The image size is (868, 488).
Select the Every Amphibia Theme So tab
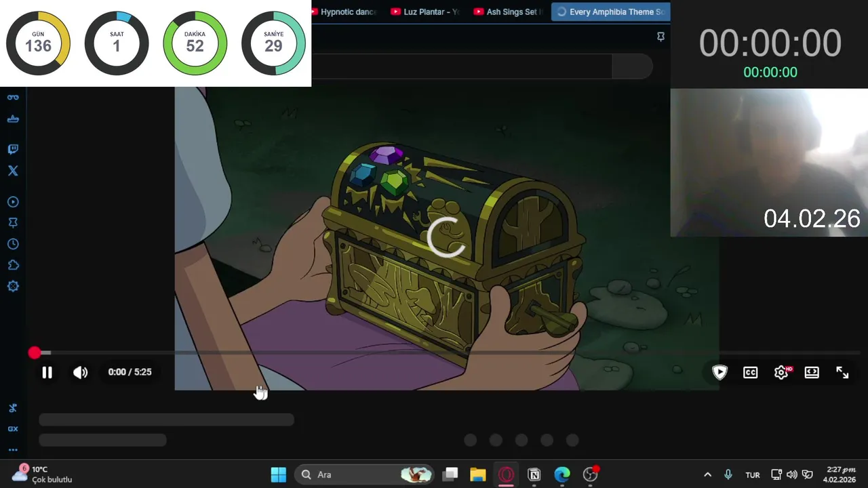pos(610,12)
